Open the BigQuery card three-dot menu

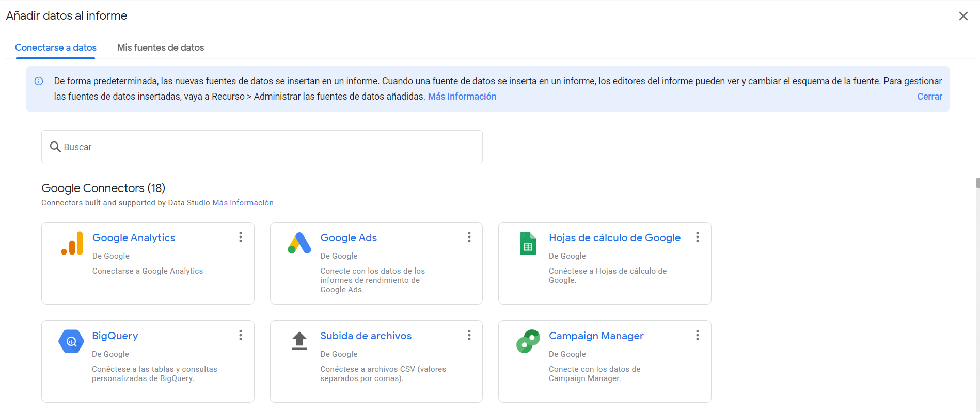241,335
